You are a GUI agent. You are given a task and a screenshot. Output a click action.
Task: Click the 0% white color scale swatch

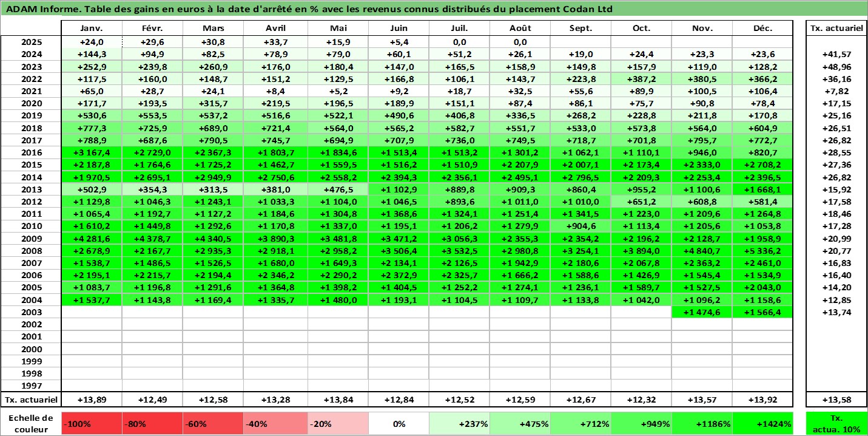click(x=399, y=423)
